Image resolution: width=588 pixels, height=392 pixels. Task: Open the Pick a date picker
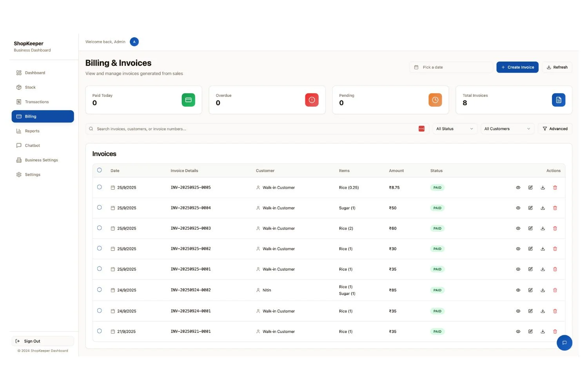point(451,67)
